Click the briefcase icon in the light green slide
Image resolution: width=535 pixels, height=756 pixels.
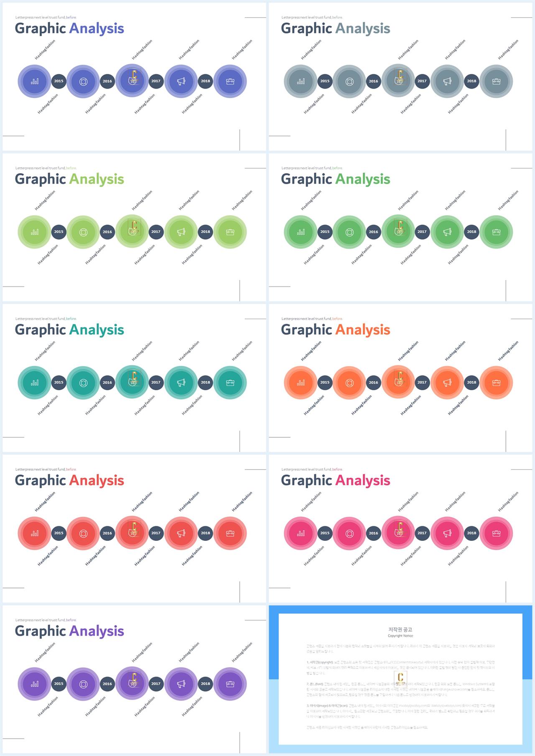point(230,232)
